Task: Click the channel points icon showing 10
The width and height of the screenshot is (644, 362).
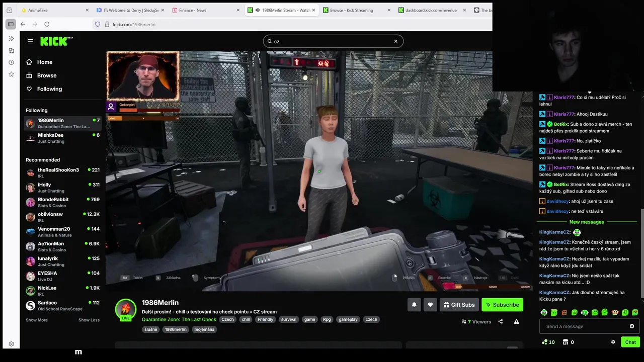Action: pyautogui.click(x=548, y=342)
